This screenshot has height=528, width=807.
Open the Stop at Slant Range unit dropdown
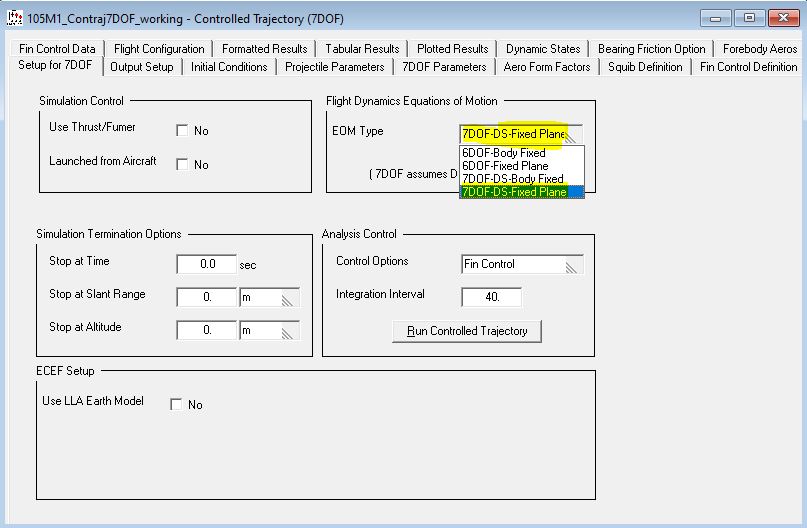(x=289, y=298)
